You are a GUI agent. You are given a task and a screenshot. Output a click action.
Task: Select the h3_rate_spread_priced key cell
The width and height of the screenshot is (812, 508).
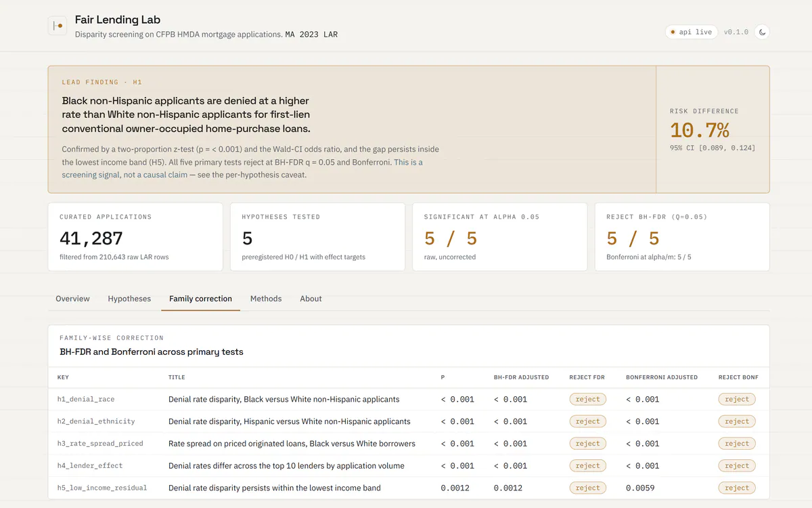100,444
